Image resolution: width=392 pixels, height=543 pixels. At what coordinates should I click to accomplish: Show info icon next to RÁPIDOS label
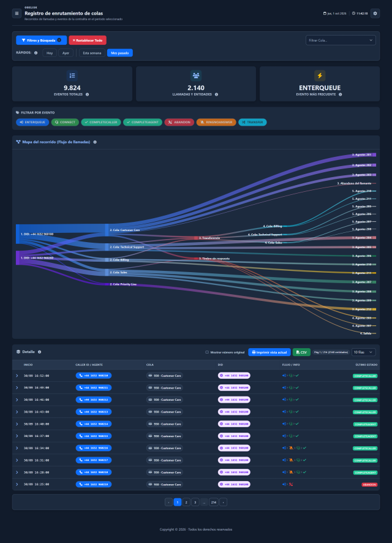(x=36, y=53)
